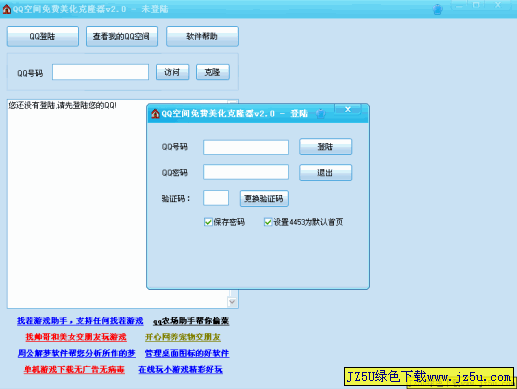The image size is (517, 389).
Task: Click the house icon in login dialog title
Action: pos(155,114)
